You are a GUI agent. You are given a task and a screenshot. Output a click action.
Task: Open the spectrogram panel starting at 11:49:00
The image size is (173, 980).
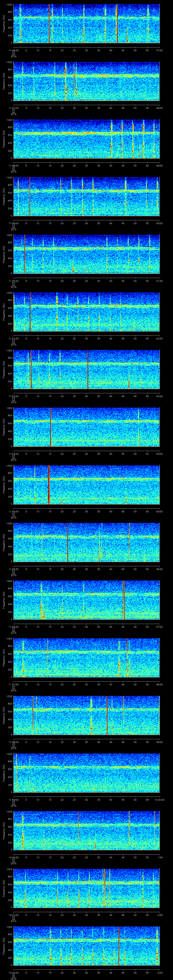pyautogui.click(x=86, y=197)
